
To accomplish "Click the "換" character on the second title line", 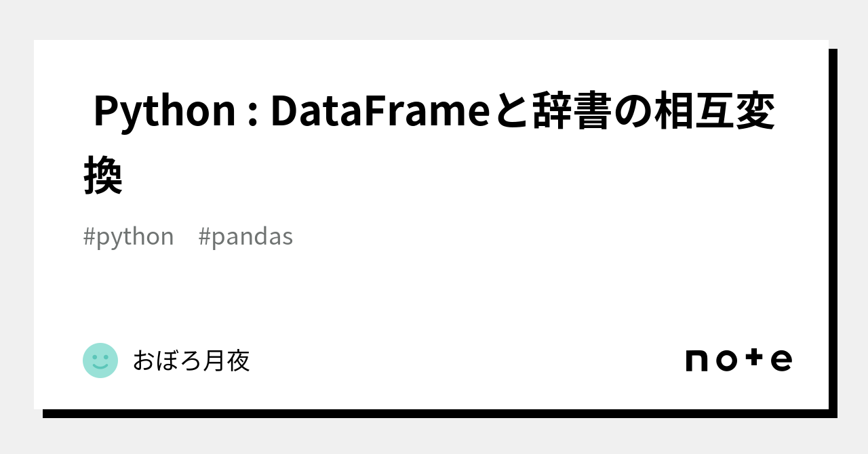I will pos(103,175).
